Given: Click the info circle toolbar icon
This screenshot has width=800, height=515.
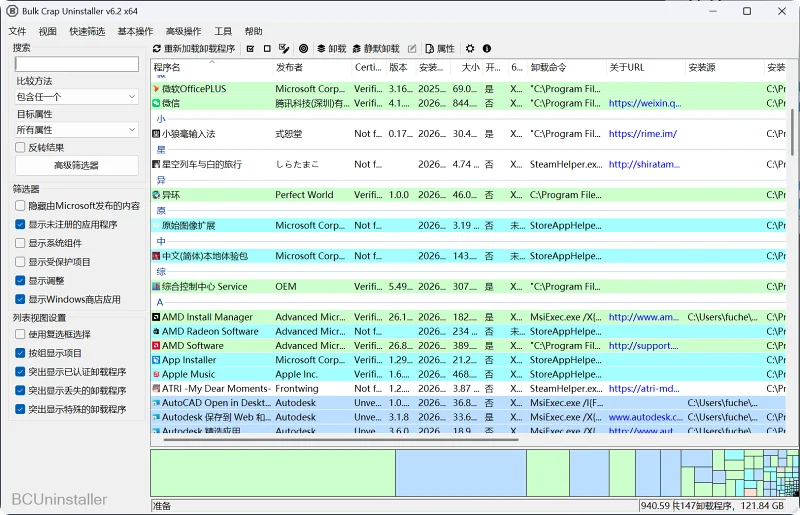Looking at the screenshot, I should tap(487, 48).
